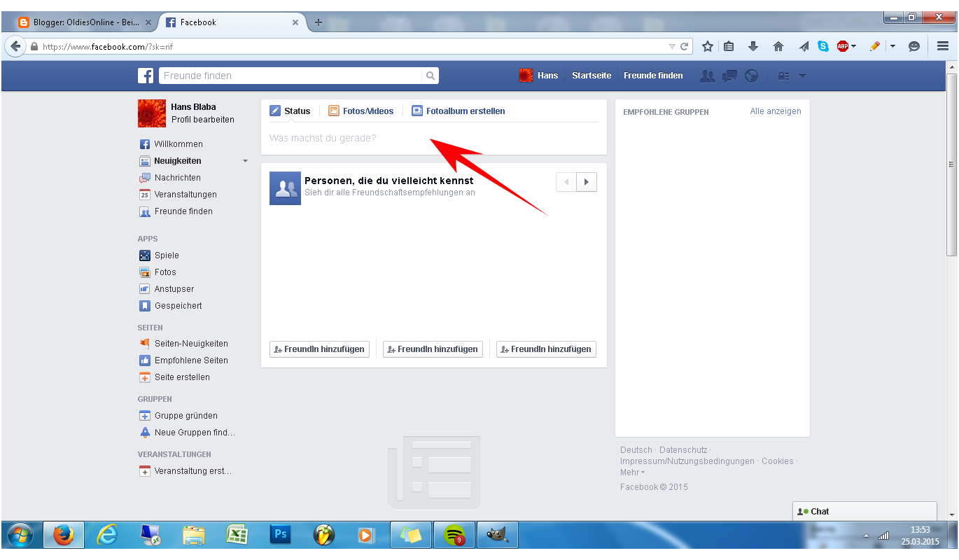This screenshot has width=959, height=560.
Task: Click the Adblock Plus ABP icon
Action: 842,46
